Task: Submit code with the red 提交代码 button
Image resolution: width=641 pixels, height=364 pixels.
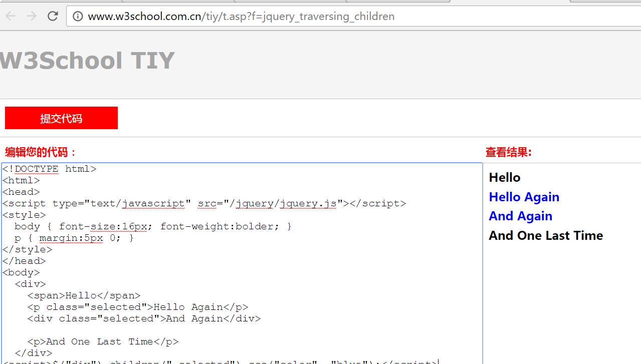Action: click(x=61, y=118)
